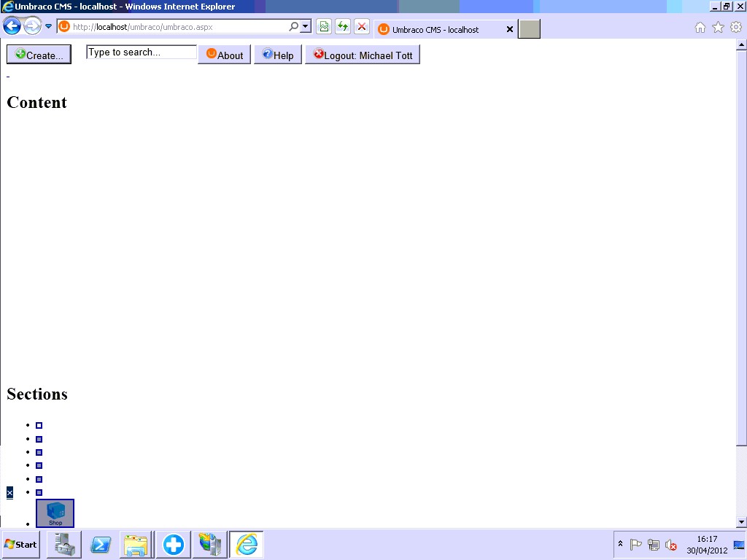Click the refresh icon in address bar

pos(343,27)
